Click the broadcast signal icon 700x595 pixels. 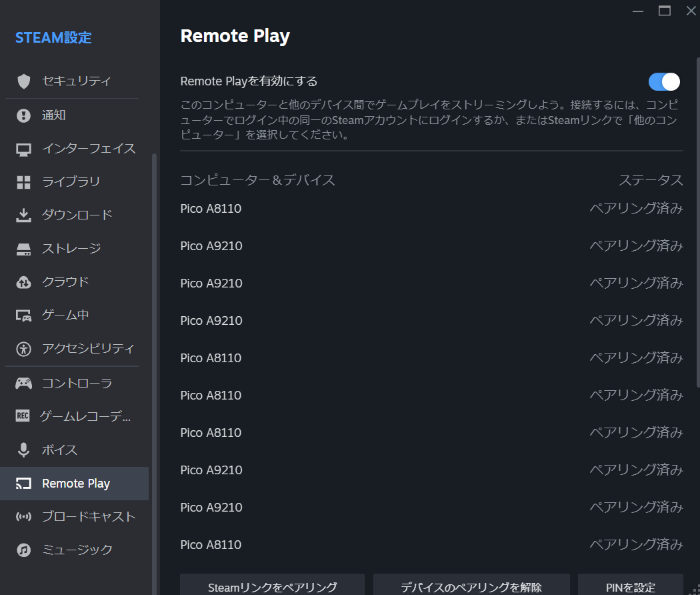click(24, 517)
